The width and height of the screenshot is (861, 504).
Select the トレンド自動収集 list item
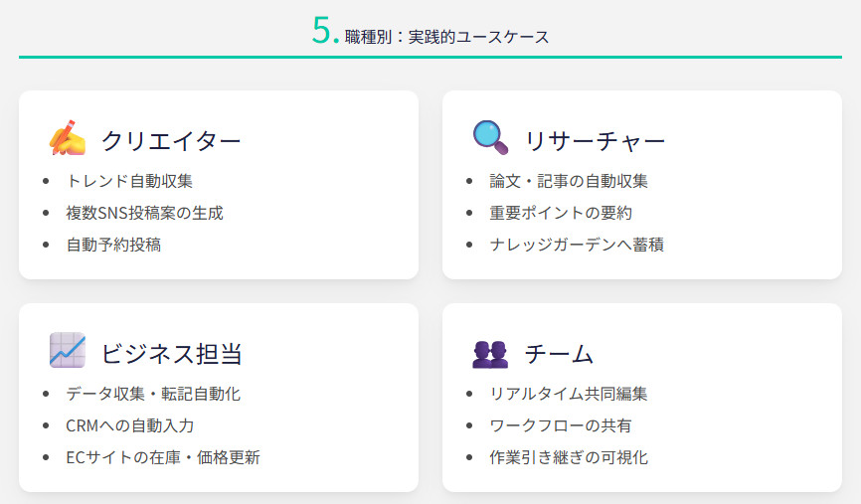129,181
